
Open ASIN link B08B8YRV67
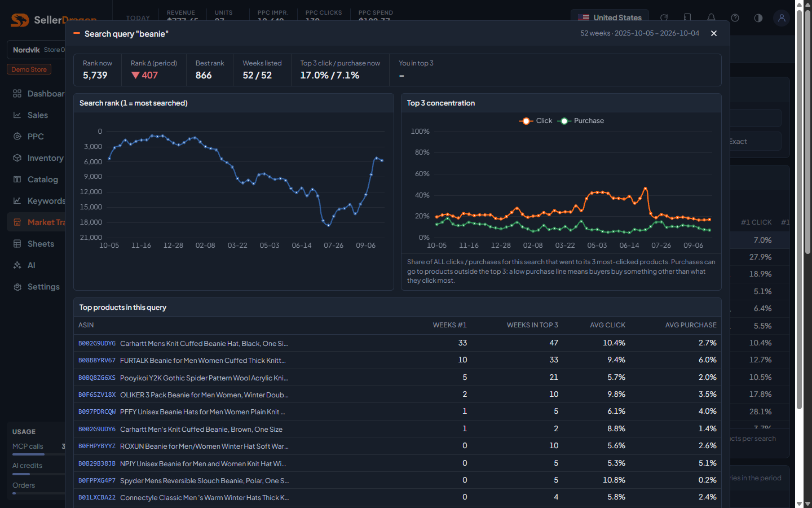coord(97,360)
